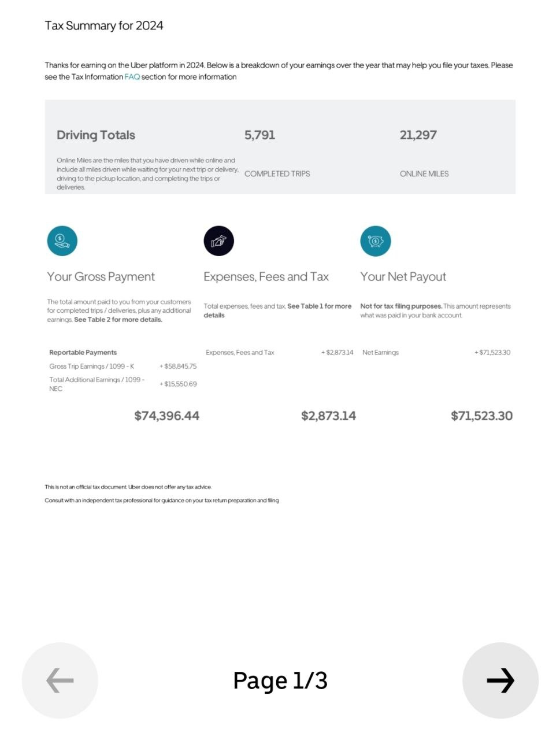Image resolution: width=560 pixels, height=740 pixels.
Task: Click the See Table 1 for more details text
Action: [x=277, y=310]
